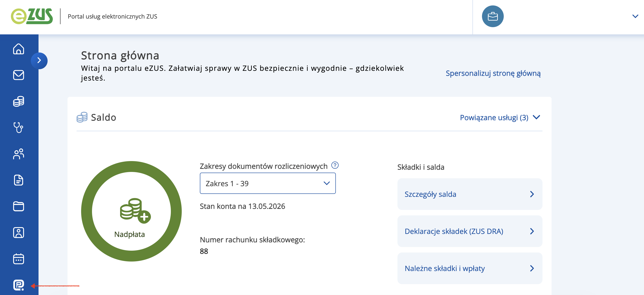Expand the account menu chevron at top right

635,16
